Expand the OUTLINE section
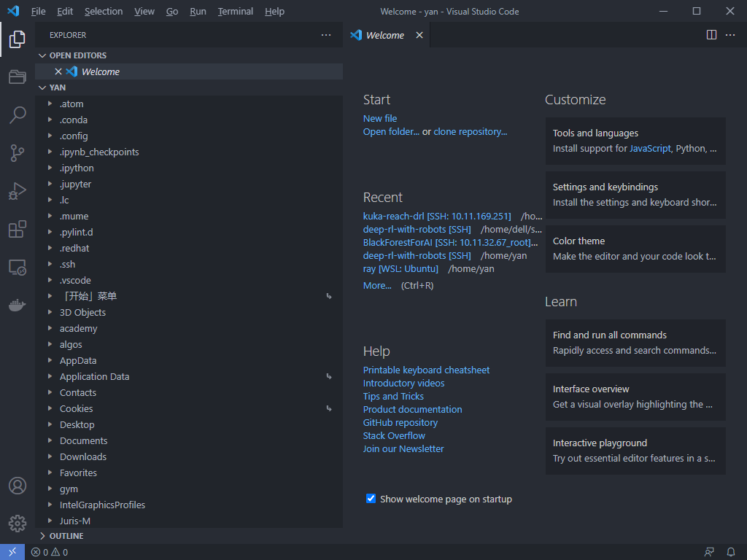Image resolution: width=747 pixels, height=560 pixels. pos(189,536)
